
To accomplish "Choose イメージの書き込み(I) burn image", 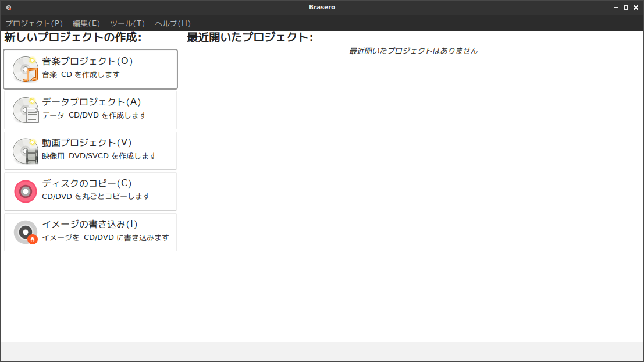I will (90, 232).
